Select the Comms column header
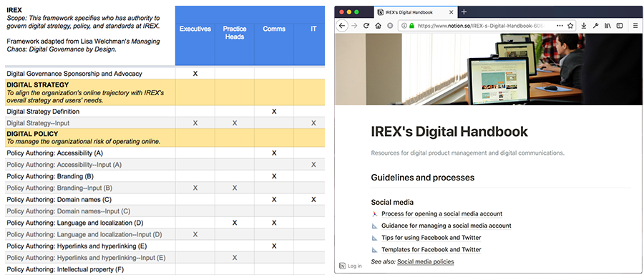 274,29
